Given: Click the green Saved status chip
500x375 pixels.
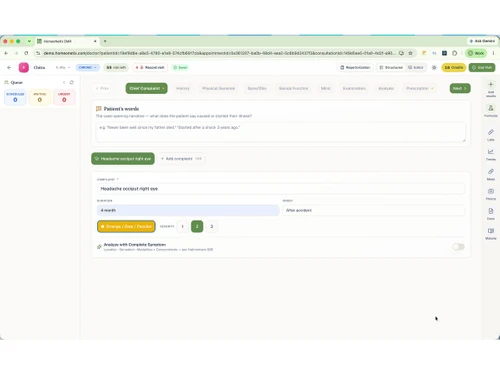Looking at the screenshot, I should (x=180, y=67).
